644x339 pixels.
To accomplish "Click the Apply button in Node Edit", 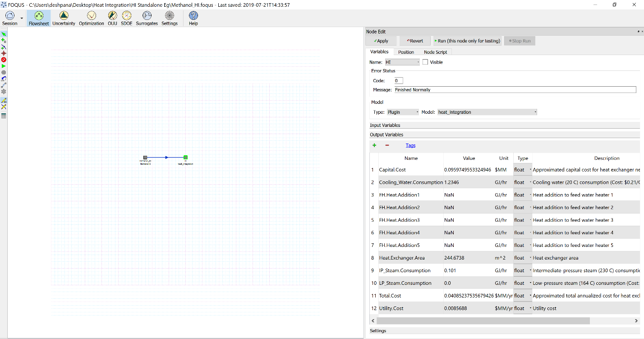I will point(381,40).
